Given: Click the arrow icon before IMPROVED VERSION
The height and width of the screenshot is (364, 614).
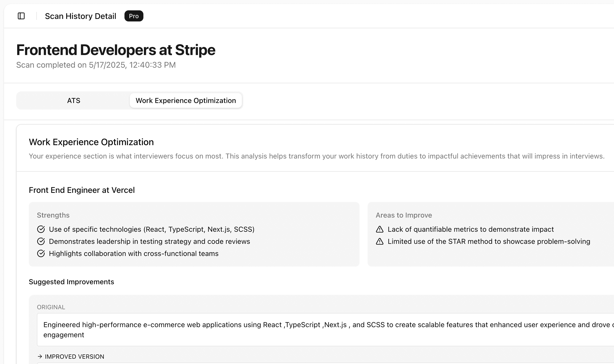Looking at the screenshot, I should click(40, 356).
